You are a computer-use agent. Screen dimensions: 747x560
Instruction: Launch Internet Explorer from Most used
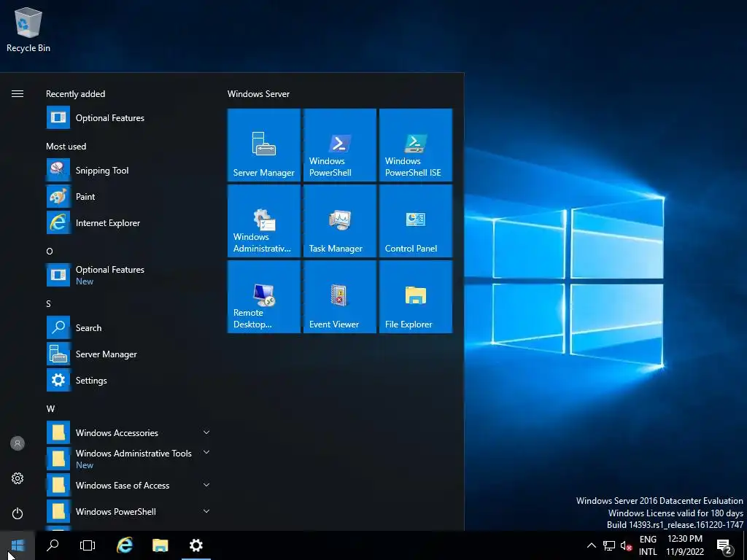tap(128, 223)
